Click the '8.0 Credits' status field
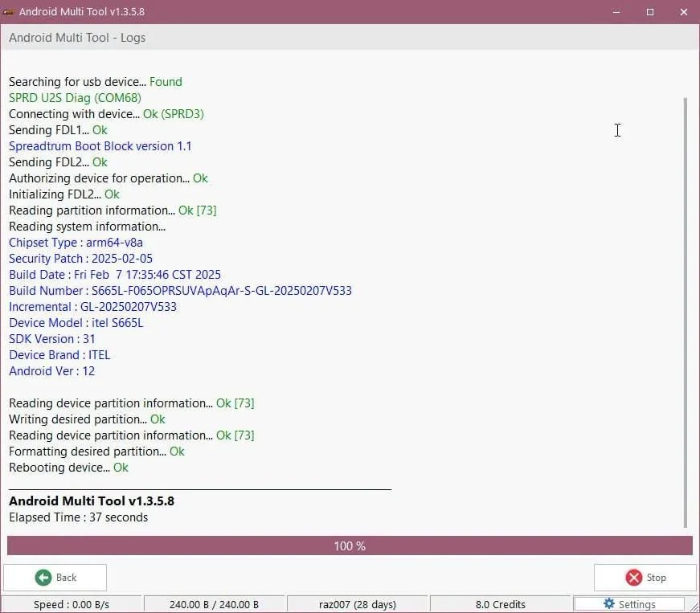Viewport: 700px width, 613px height. pyautogui.click(x=500, y=604)
